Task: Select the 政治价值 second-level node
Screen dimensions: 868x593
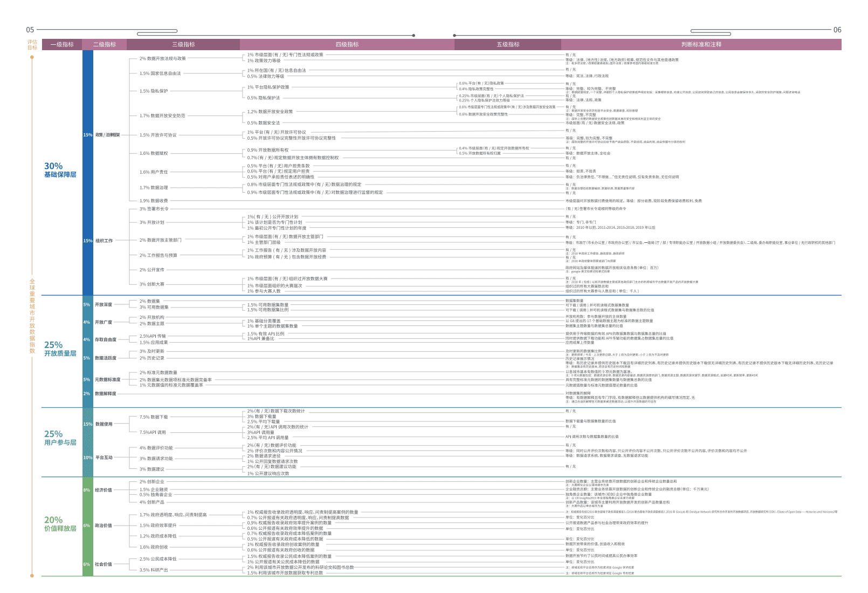Action: coord(104,526)
